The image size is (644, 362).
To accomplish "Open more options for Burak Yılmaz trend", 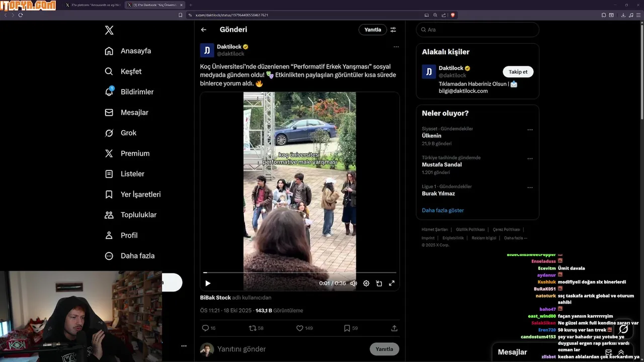I will 530,188.
